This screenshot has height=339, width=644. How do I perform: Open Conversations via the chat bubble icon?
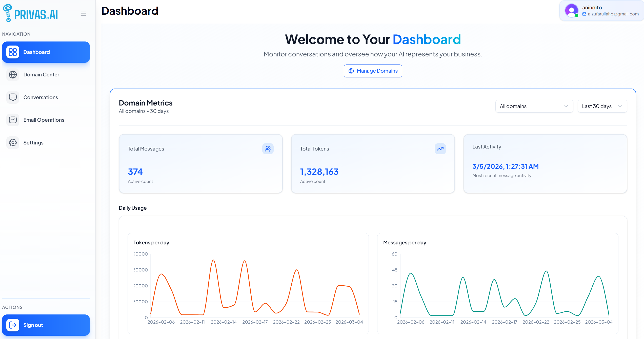click(12, 97)
